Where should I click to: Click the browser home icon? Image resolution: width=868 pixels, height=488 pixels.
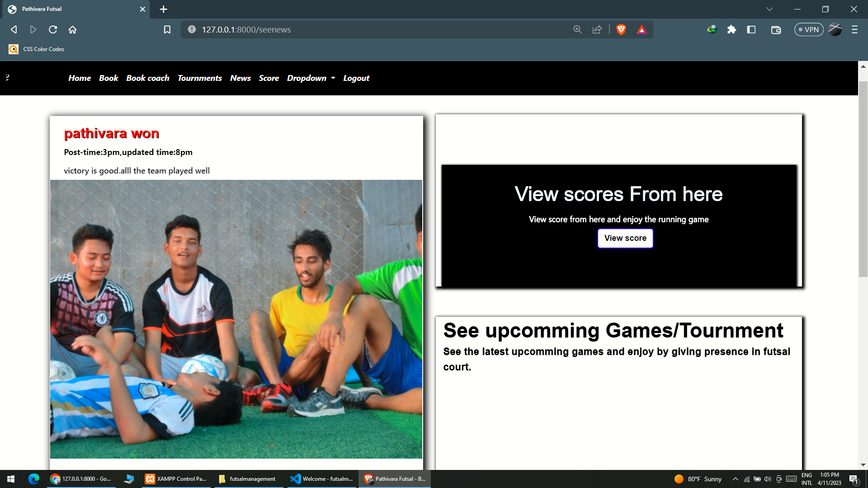coord(73,29)
